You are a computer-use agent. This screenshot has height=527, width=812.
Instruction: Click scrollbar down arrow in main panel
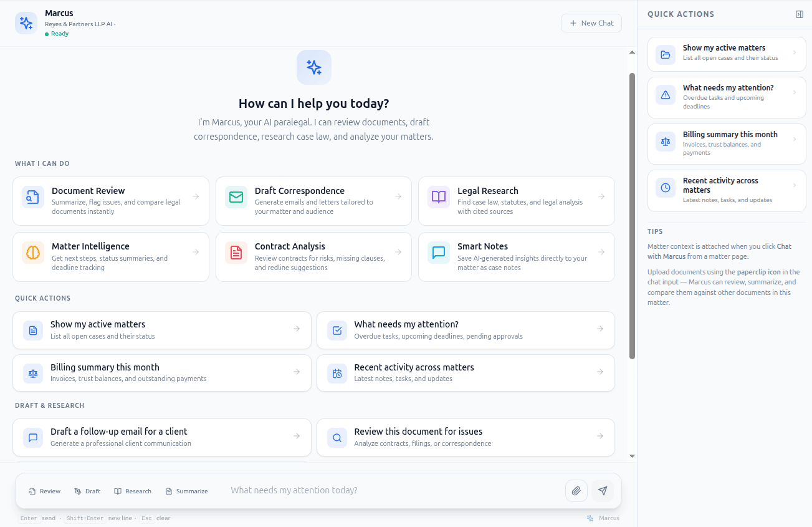tap(632, 457)
